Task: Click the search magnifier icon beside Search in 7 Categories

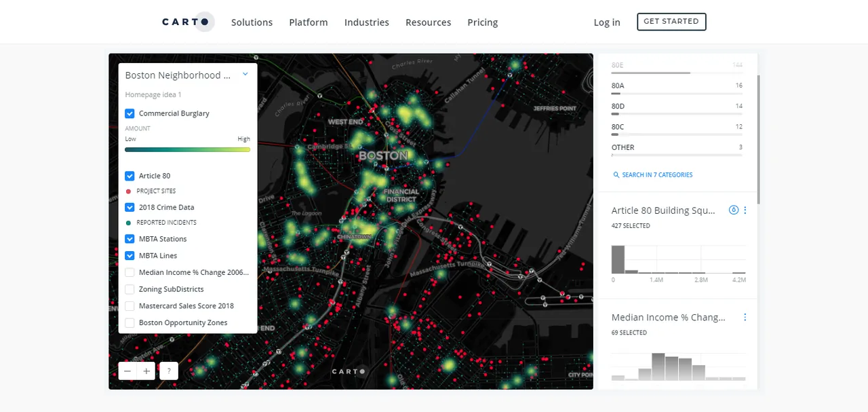Action: pyautogui.click(x=616, y=175)
